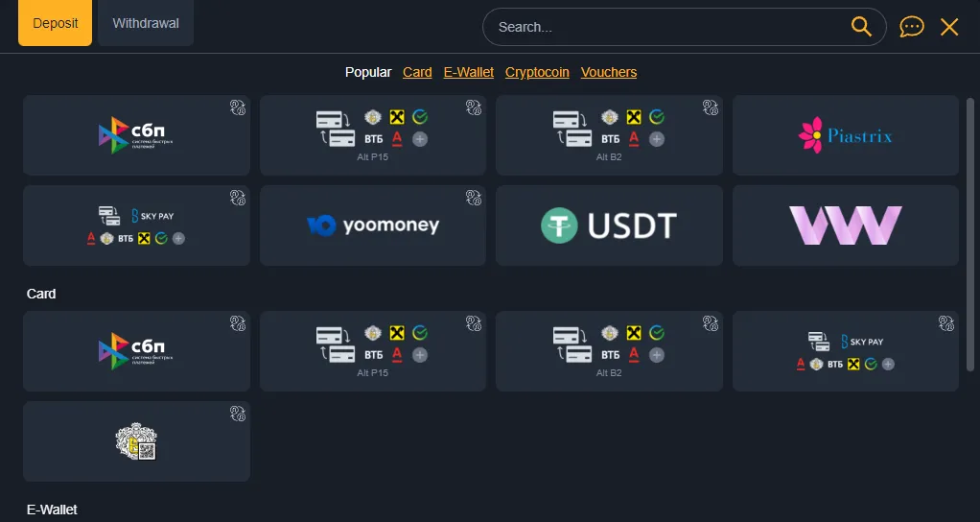Go to the Vouchers category link
This screenshot has height=522, width=980.
pos(609,73)
